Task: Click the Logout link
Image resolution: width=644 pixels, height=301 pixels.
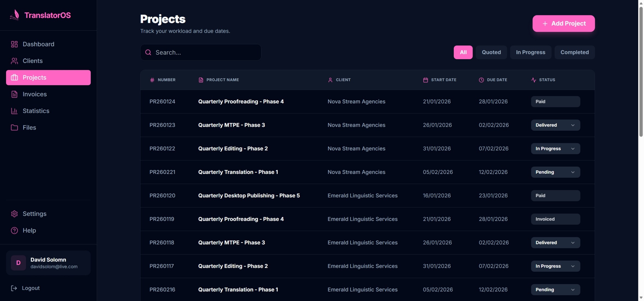Action: click(x=30, y=288)
